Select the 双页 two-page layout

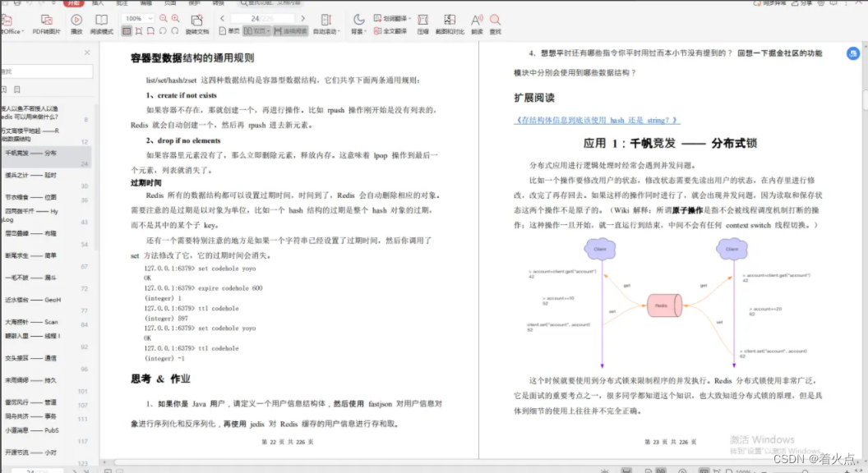tap(256, 31)
